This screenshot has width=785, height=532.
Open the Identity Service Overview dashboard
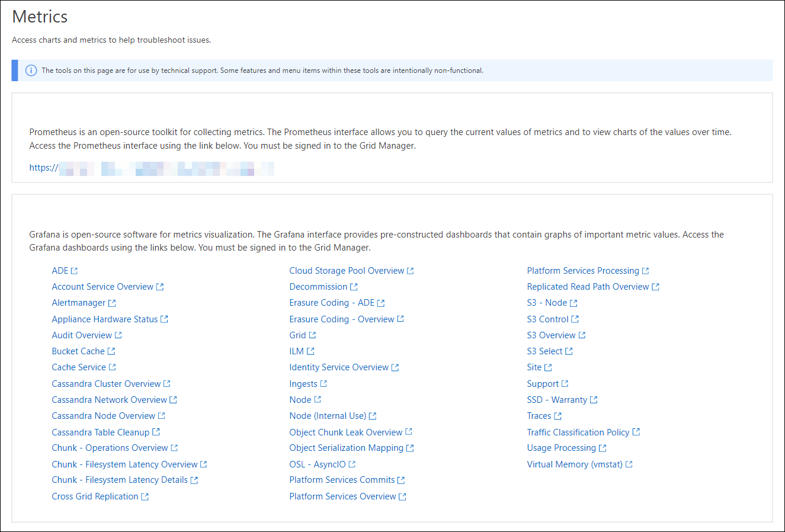pos(339,367)
